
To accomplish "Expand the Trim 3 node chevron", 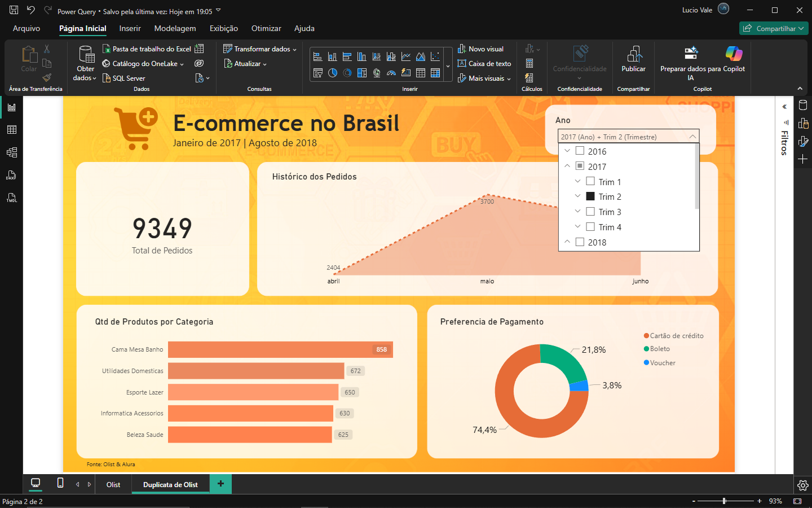I will point(577,212).
